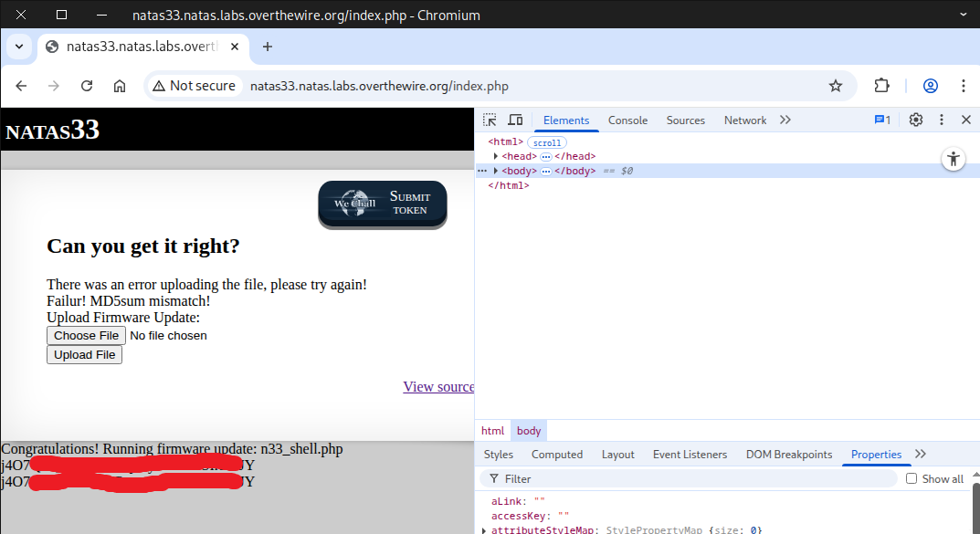Open the browser extensions puzzle icon
This screenshot has width=980, height=534.
pyautogui.click(x=881, y=86)
